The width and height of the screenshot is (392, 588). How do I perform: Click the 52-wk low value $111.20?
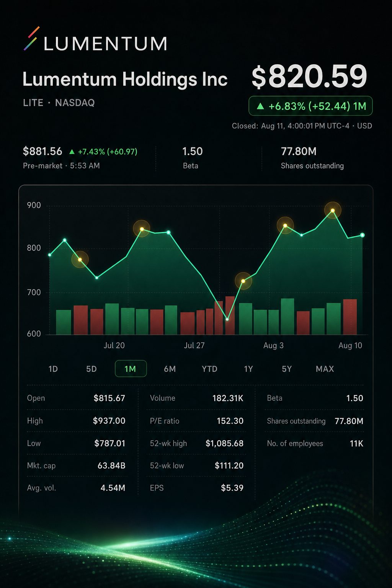(x=229, y=465)
